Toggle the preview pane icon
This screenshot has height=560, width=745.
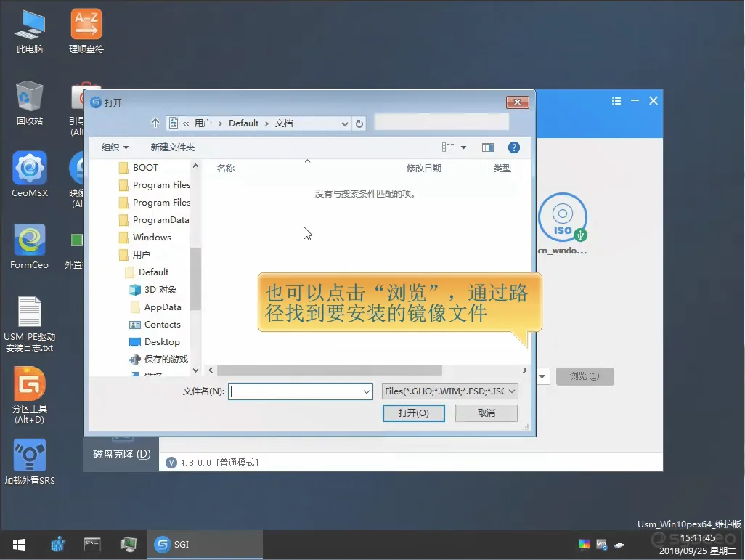coord(488,147)
